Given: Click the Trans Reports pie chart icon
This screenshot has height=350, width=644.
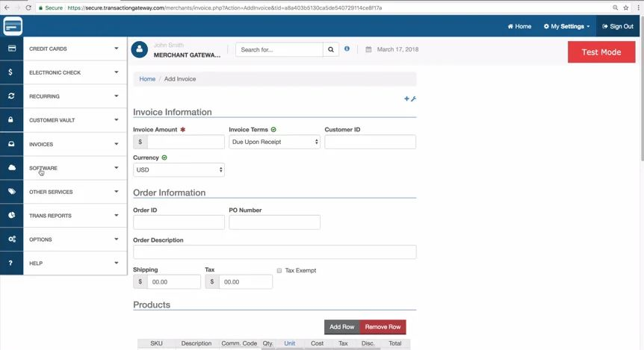Looking at the screenshot, I should [11, 216].
